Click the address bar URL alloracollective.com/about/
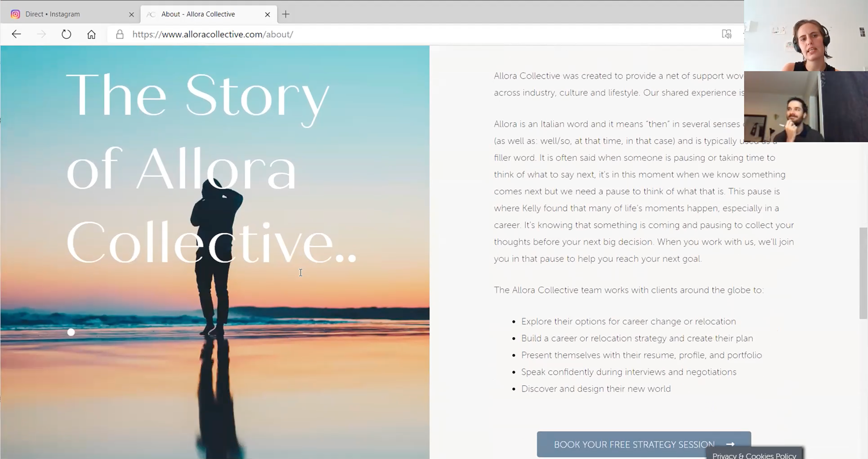 click(212, 34)
